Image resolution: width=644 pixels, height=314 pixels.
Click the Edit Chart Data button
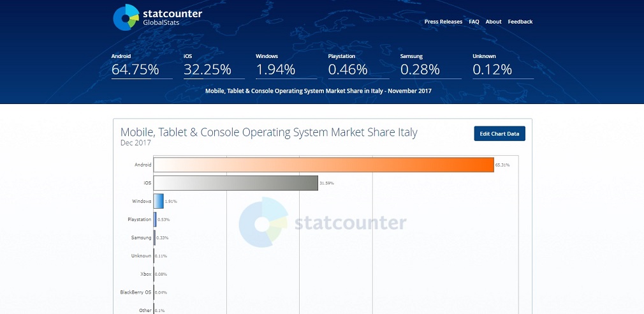(x=499, y=133)
